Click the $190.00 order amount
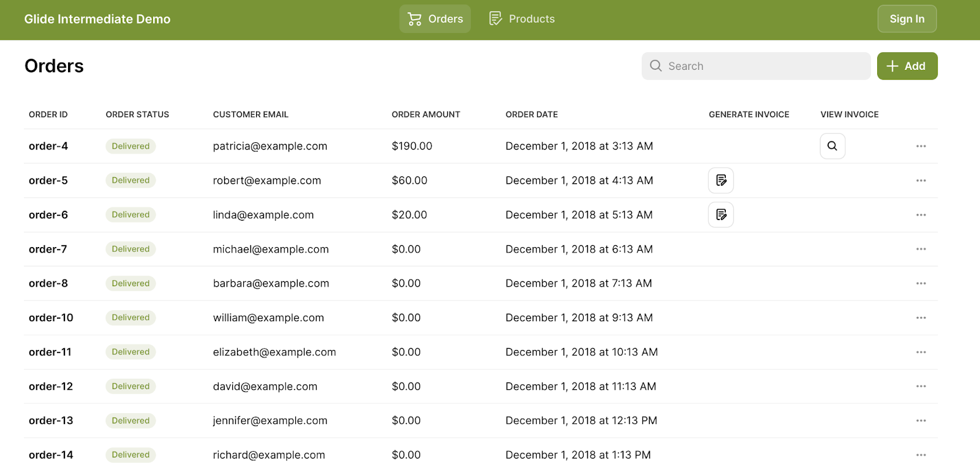Screen dimensions: 980x472 (412, 146)
